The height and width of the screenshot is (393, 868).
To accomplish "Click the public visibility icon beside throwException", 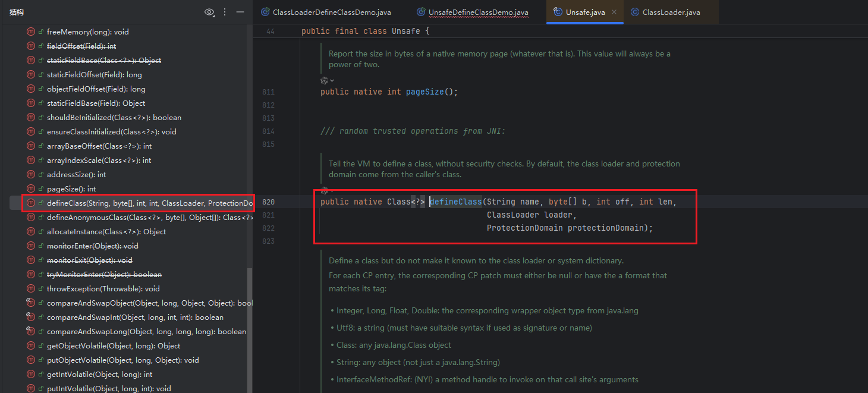I will coord(40,289).
